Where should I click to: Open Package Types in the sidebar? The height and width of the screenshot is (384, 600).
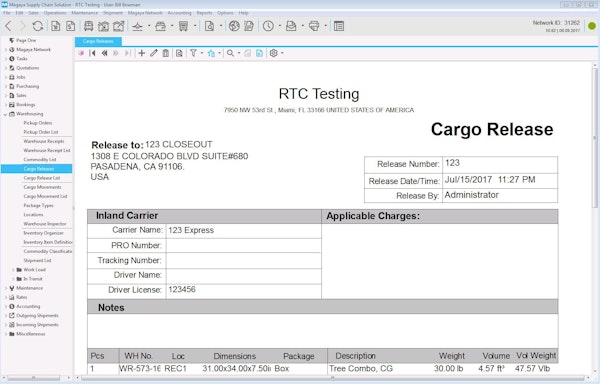click(39, 205)
